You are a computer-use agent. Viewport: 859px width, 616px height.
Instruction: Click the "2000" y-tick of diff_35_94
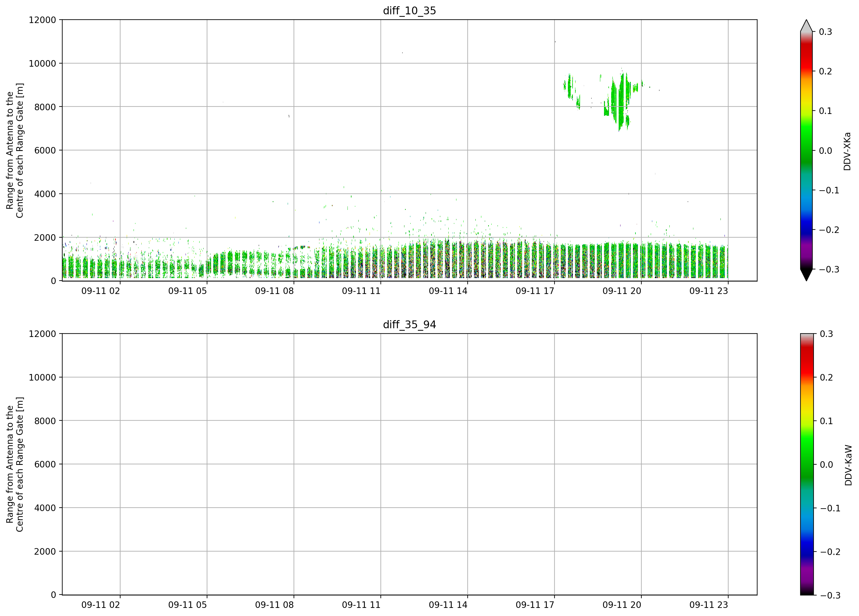45,552
